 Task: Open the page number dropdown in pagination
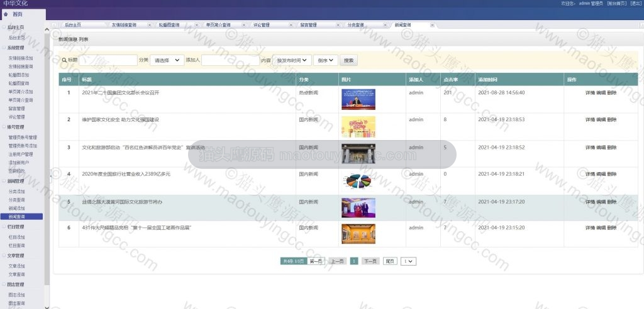point(408,261)
